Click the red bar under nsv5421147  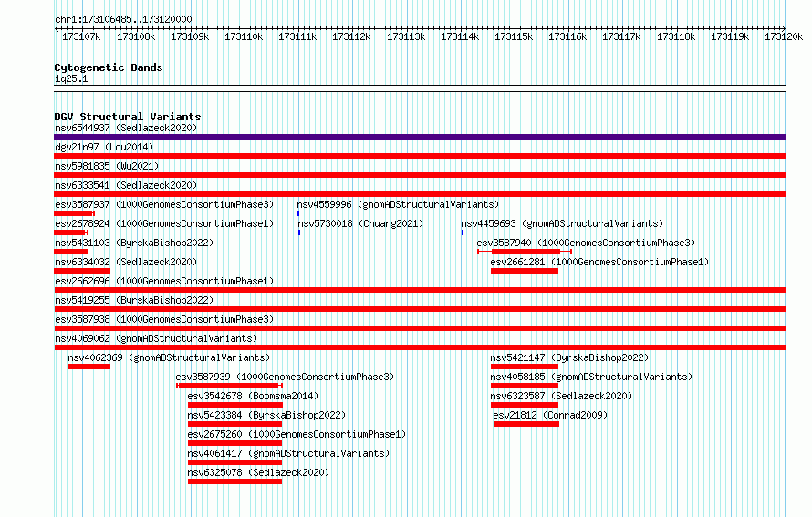click(x=525, y=367)
